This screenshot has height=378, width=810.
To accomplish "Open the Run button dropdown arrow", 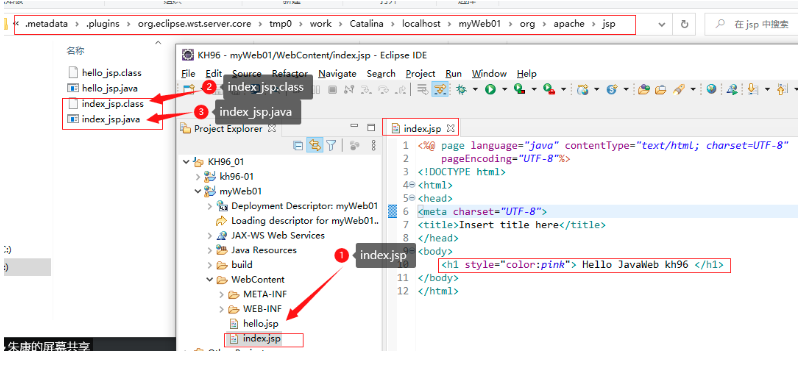I will [x=505, y=90].
